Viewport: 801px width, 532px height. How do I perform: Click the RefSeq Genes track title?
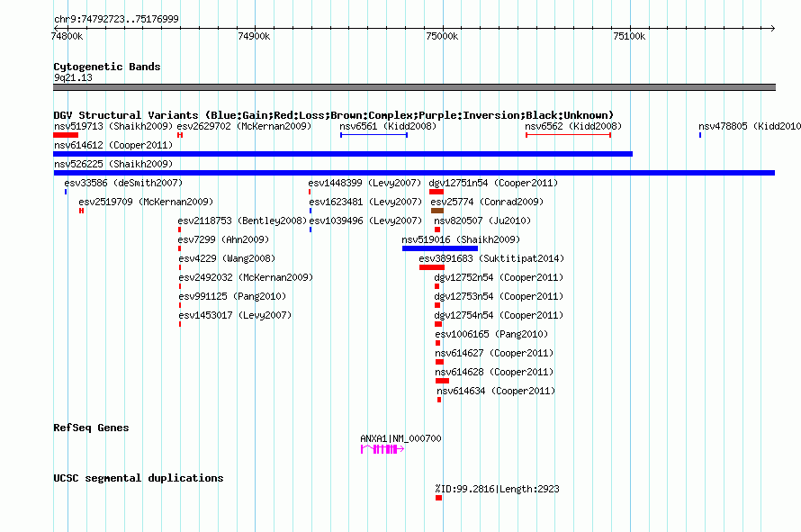[91, 428]
